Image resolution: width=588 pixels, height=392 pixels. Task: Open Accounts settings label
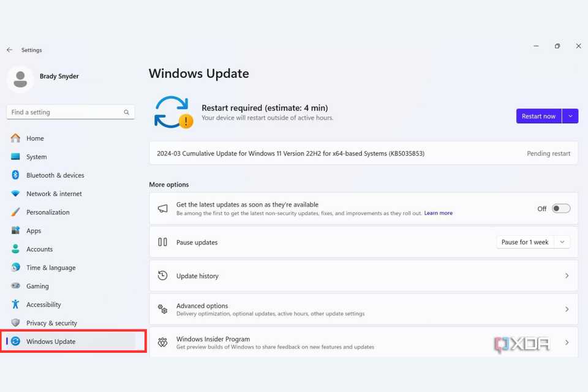[x=39, y=249]
